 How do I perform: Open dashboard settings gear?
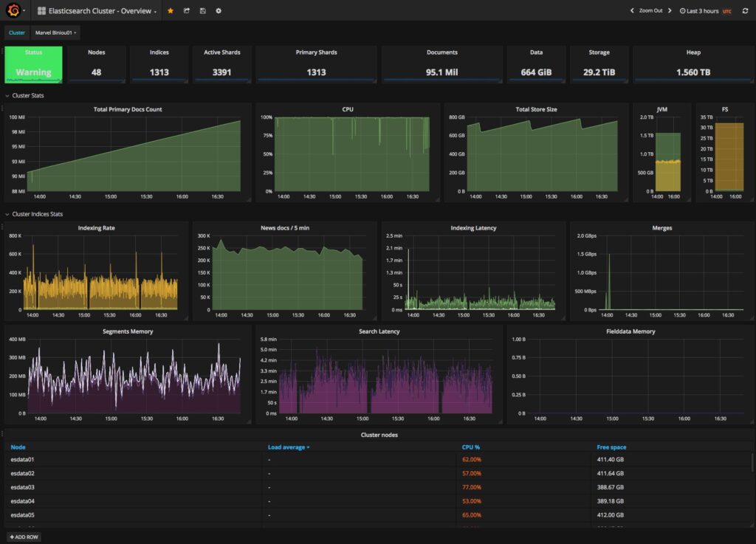tap(219, 10)
